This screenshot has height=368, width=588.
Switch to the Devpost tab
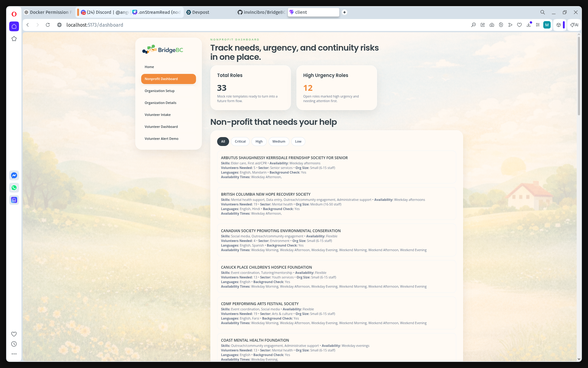click(201, 12)
